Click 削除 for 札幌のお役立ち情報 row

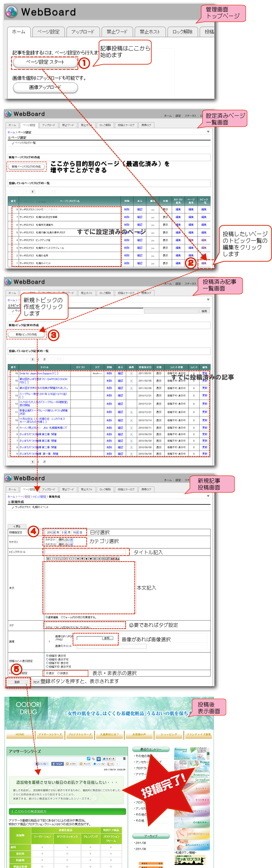[x=127, y=217]
